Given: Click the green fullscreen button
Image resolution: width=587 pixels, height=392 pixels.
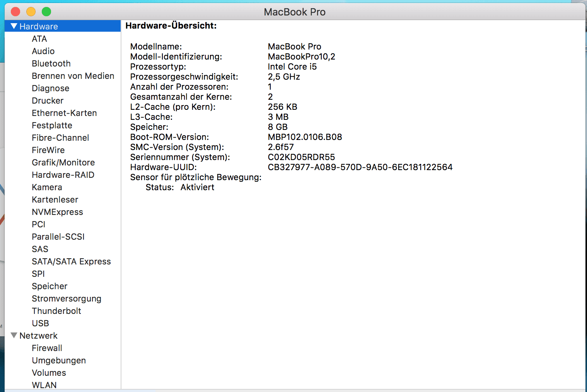Looking at the screenshot, I should pos(46,12).
